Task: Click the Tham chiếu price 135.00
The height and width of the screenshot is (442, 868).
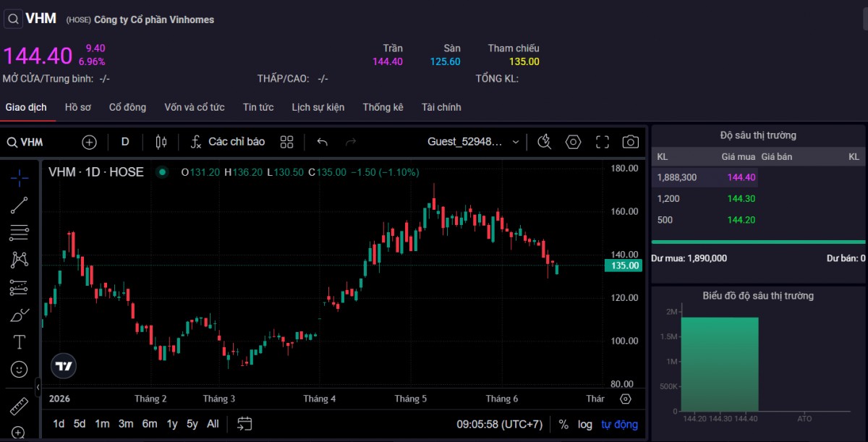Action: coord(524,61)
